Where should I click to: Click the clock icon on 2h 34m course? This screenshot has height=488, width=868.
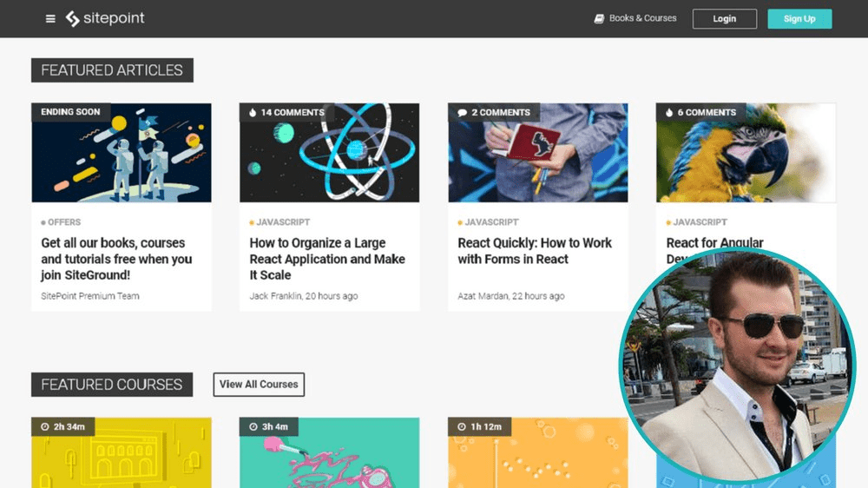click(x=45, y=426)
